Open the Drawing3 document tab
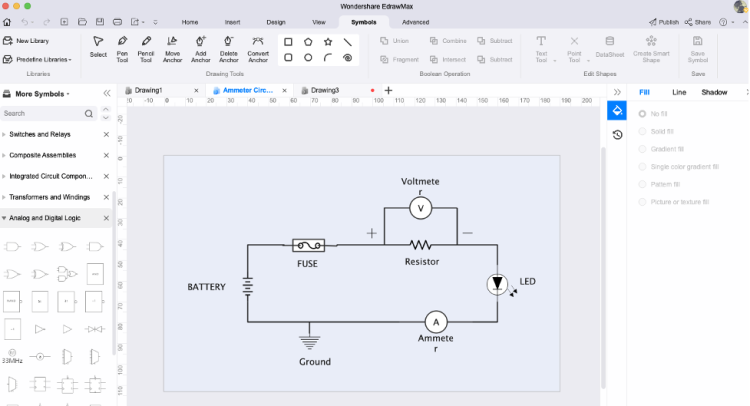Image resolution: width=750 pixels, height=406 pixels. [x=324, y=90]
